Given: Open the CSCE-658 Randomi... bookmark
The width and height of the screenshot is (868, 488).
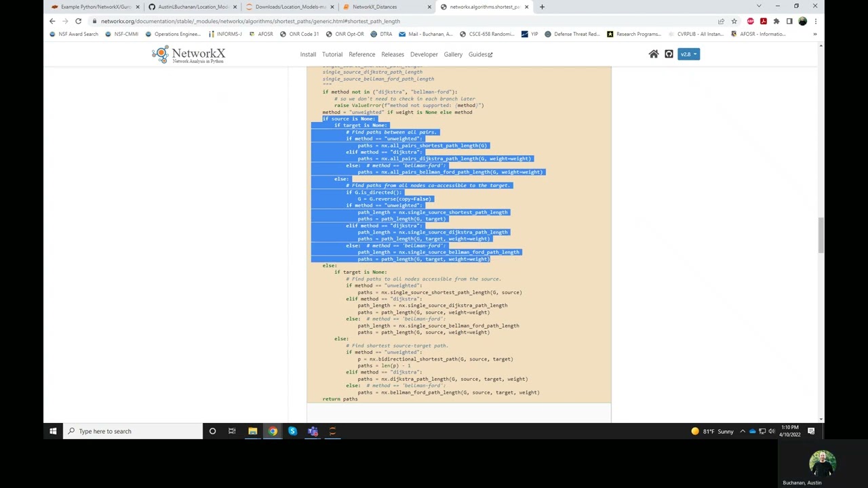Looking at the screenshot, I should coord(487,34).
